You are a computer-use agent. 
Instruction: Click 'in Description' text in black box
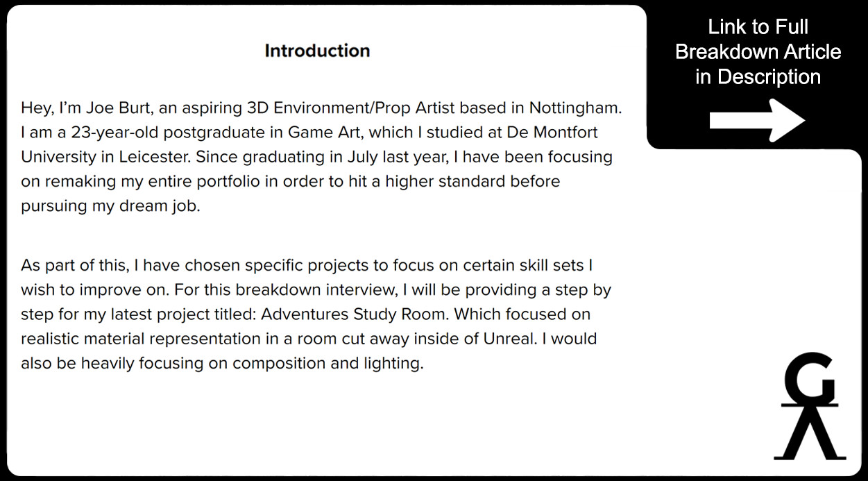point(758,76)
